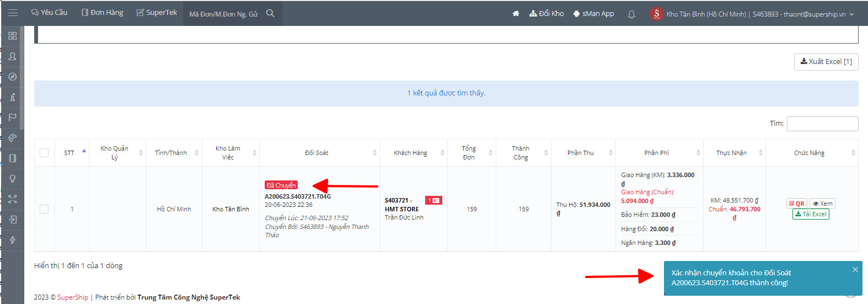Sort by Thực Nhận column
Image resolution: width=868 pixels, height=304 pixels.
[734, 153]
